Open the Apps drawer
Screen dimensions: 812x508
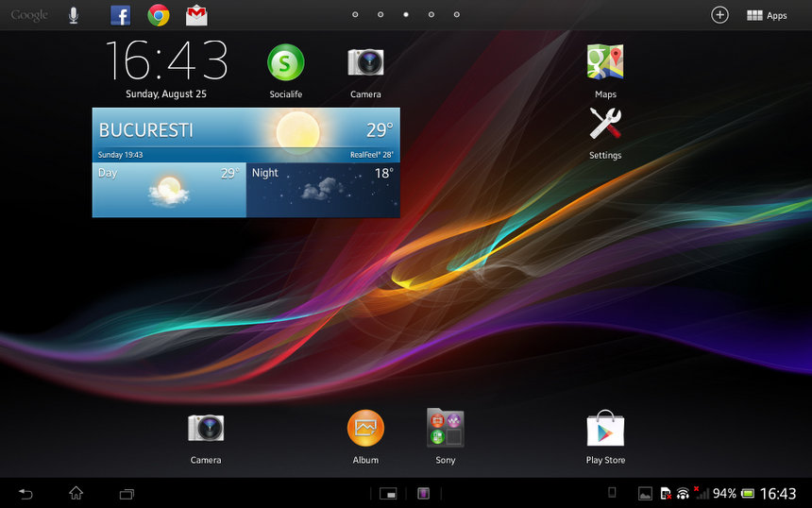pos(767,15)
